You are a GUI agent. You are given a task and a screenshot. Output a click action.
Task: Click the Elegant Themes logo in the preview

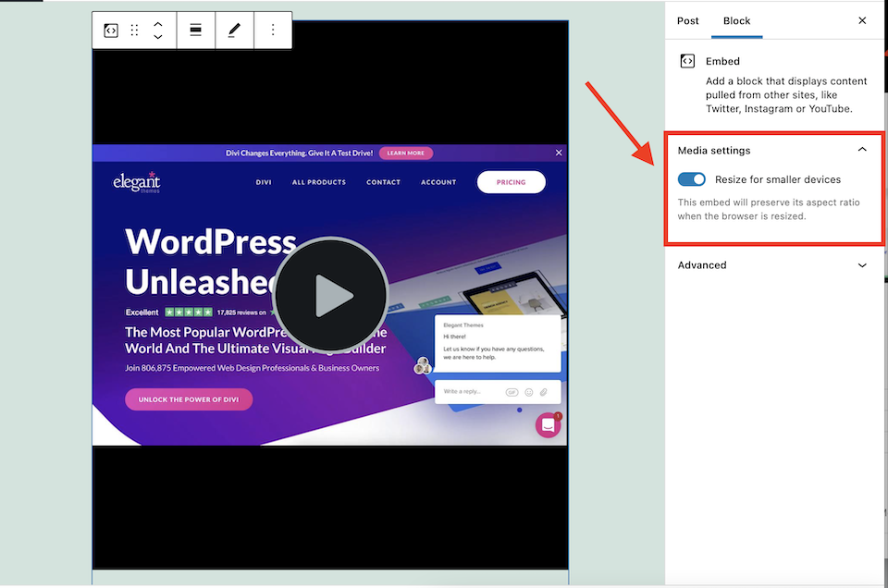click(137, 182)
